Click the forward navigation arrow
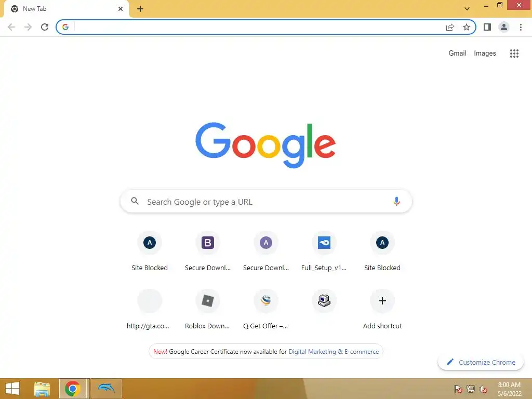The image size is (532, 399). pyautogui.click(x=28, y=27)
